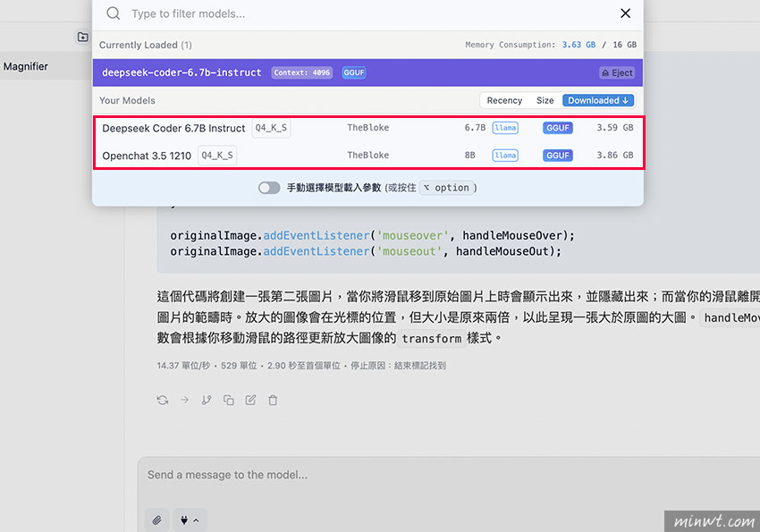Open the plug integrations dropdown
The height and width of the screenshot is (532, 760).
[x=190, y=520]
